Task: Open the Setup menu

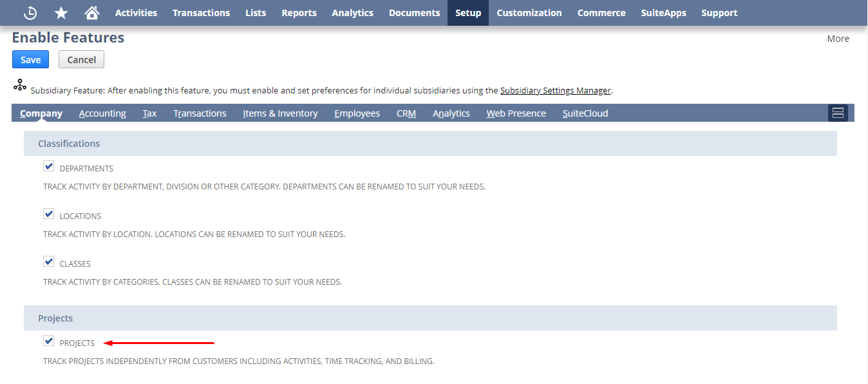Action: tap(467, 12)
